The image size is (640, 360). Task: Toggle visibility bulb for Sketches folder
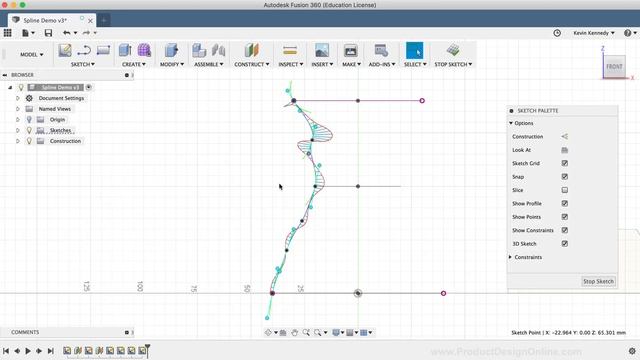(29, 130)
